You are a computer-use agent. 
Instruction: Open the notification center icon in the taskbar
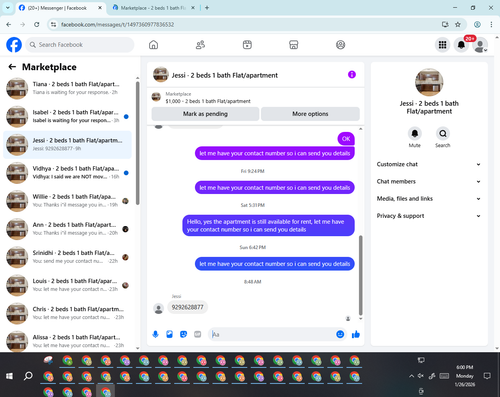click(487, 376)
